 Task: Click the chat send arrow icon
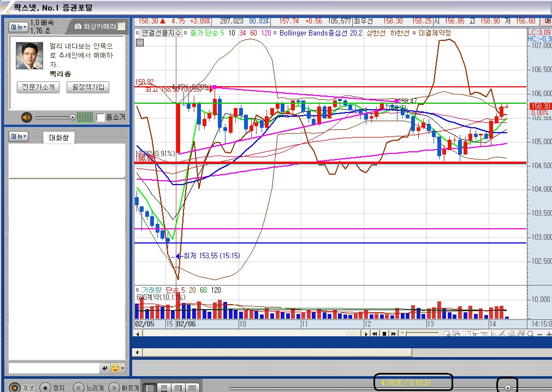coord(105,369)
